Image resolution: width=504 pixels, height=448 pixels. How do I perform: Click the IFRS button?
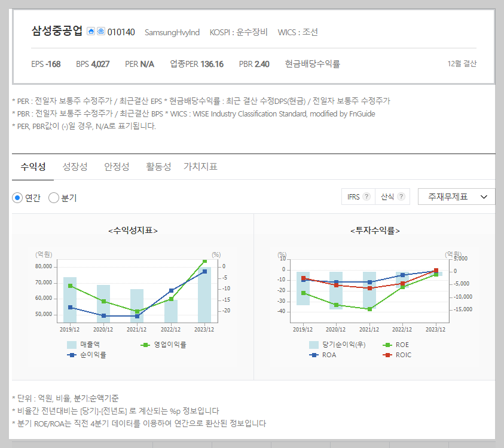[358, 197]
